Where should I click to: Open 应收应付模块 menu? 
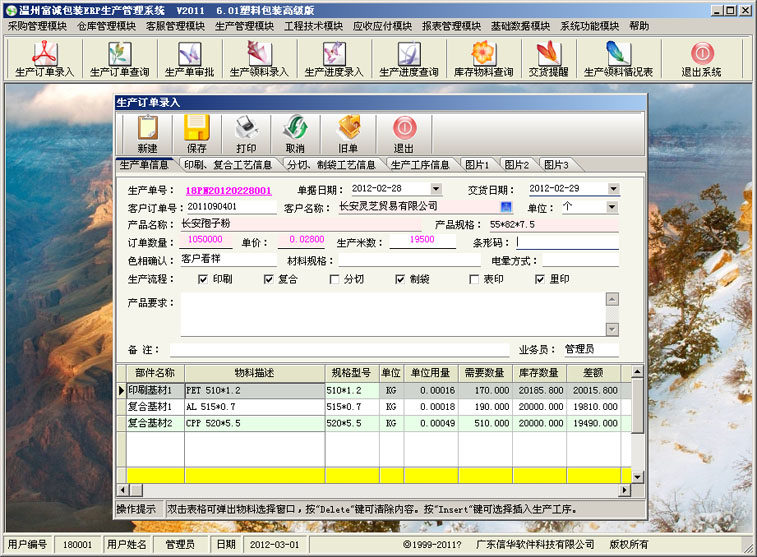tap(382, 26)
